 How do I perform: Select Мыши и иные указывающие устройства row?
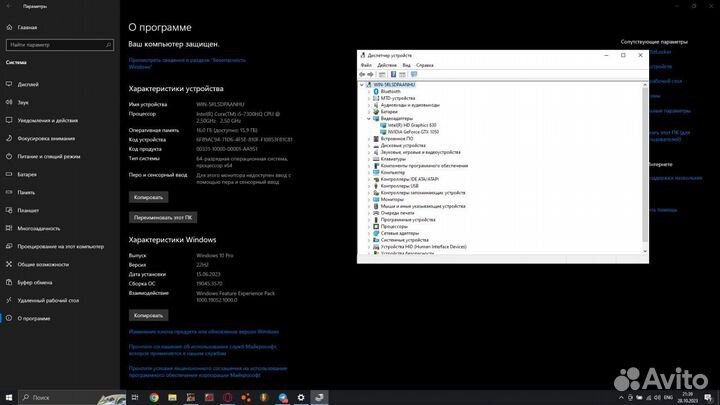(423, 206)
